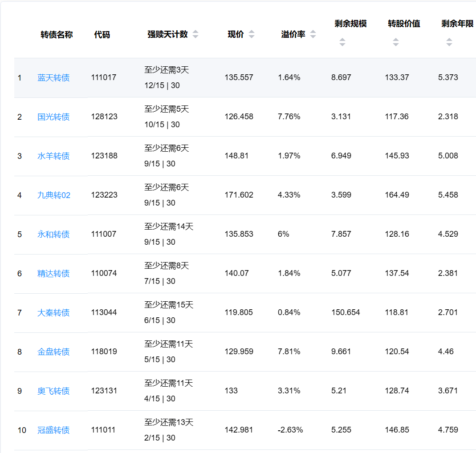Go to the 九典转02 bond page
Screen dimensions: 476x453
click(54, 195)
